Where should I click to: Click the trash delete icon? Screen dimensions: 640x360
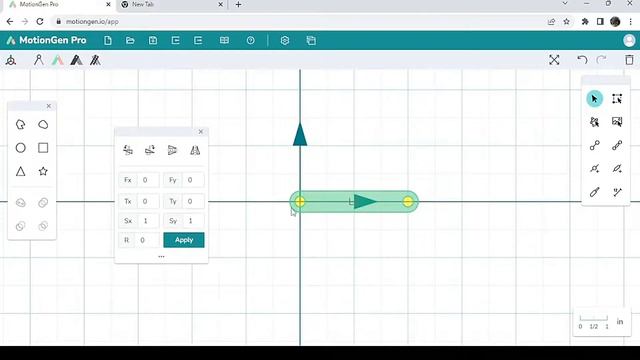(x=629, y=60)
